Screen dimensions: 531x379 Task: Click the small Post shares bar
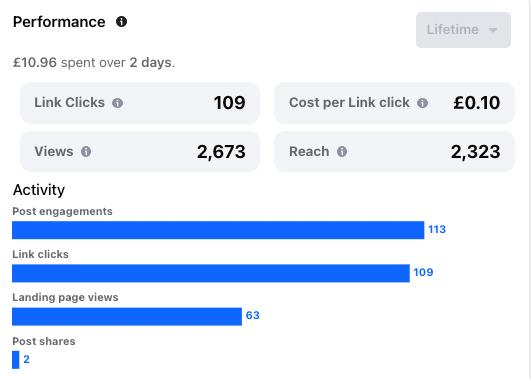coord(16,360)
